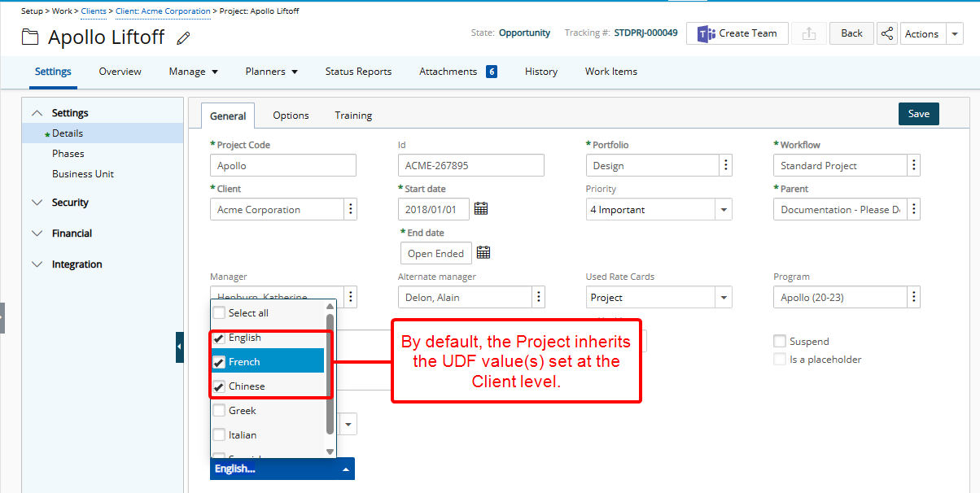
Task: Click the Open Ended end date field
Action: click(x=436, y=253)
